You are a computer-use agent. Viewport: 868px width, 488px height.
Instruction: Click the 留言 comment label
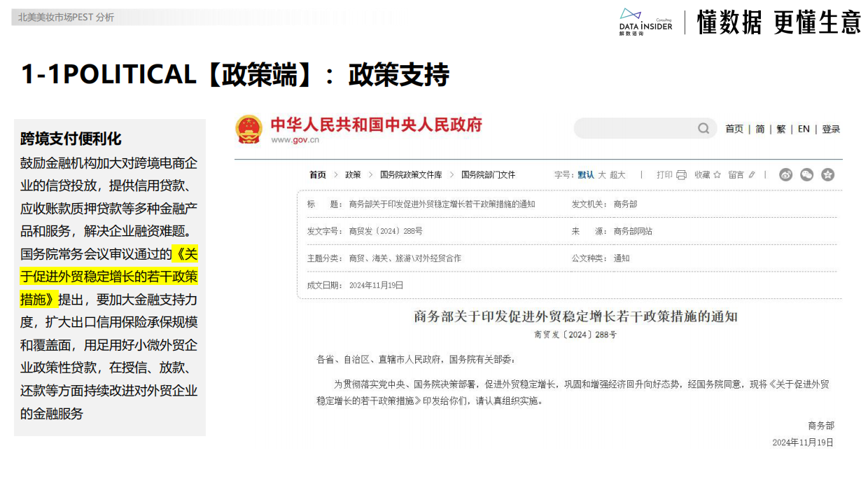point(736,175)
